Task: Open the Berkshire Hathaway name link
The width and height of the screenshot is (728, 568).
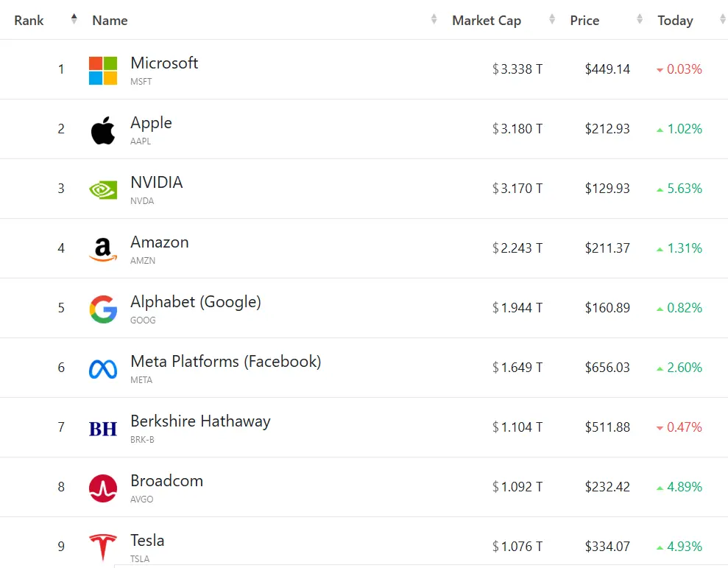Action: 200,421
